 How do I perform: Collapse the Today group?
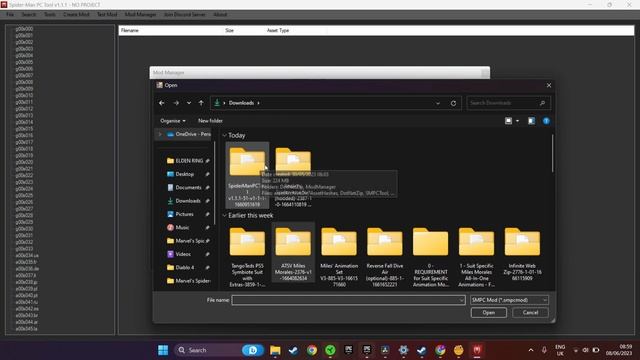click(224, 135)
